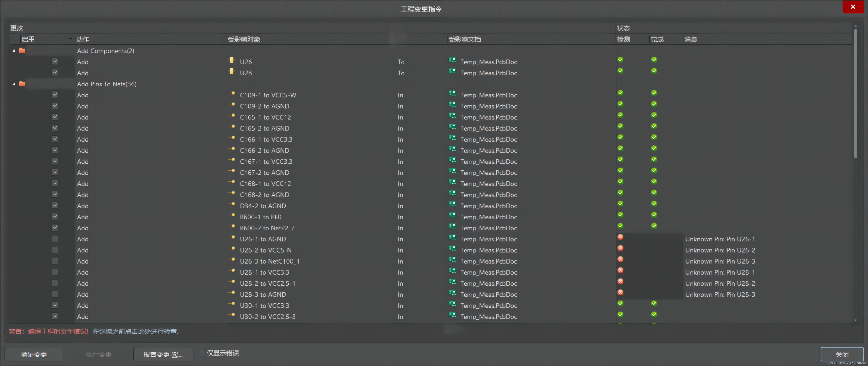Toggle the show-errors-only checkbox (仅显示错误)
Image resolution: width=868 pixels, height=366 pixels.
[202, 353]
